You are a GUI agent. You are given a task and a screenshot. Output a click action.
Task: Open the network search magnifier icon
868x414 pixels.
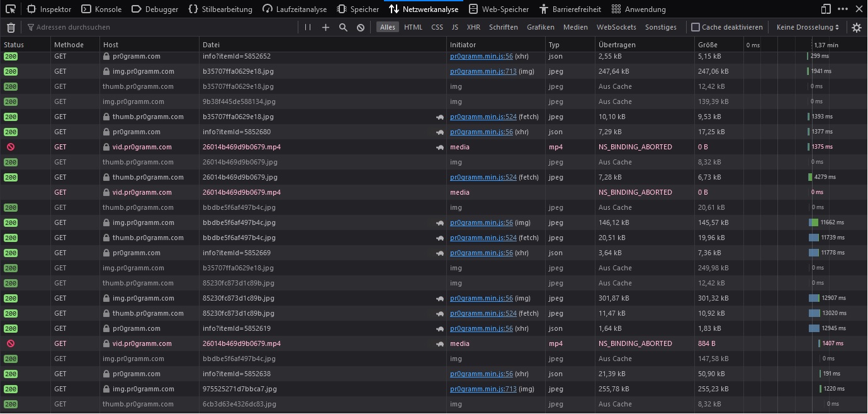tap(343, 27)
